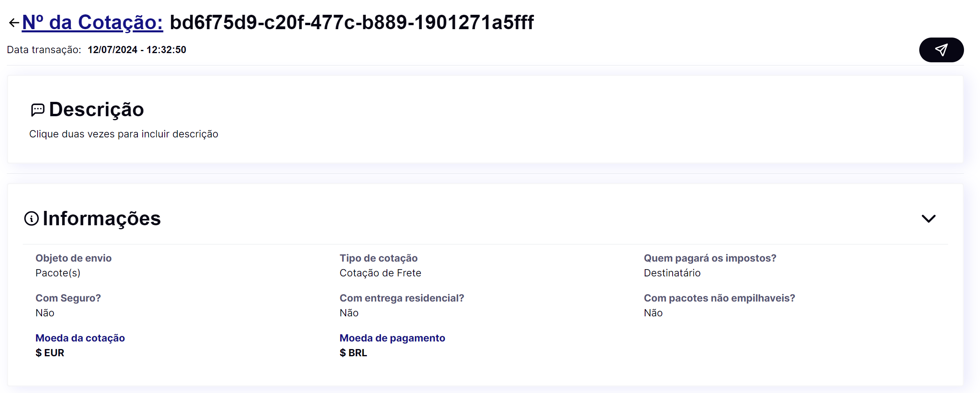Click the info circle icon beside Informações
The height and width of the screenshot is (393, 980).
coord(32,218)
